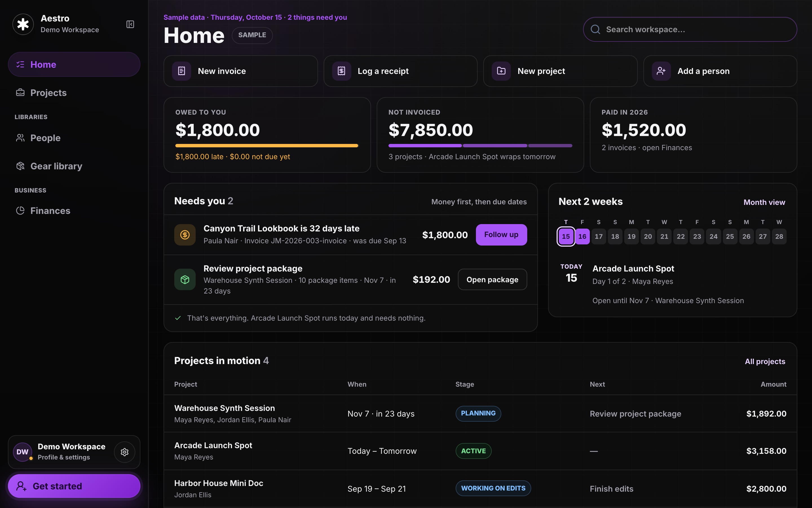The height and width of the screenshot is (508, 812).
Task: Click the New invoice document icon
Action: (182, 71)
